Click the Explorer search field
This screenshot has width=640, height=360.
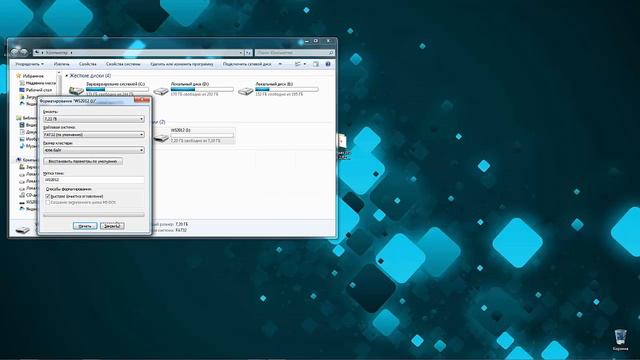294,53
